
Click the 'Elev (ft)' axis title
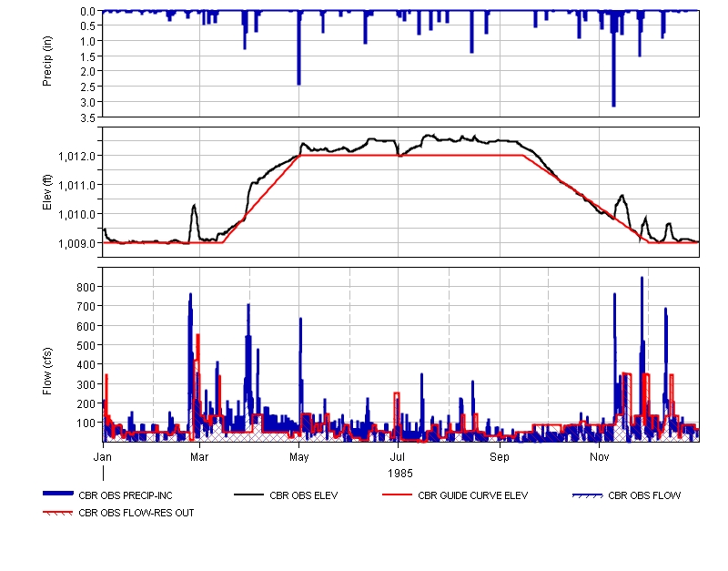click(47, 192)
